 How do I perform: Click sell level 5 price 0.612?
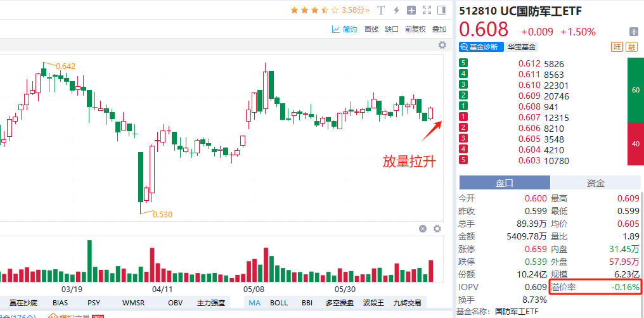(529, 64)
